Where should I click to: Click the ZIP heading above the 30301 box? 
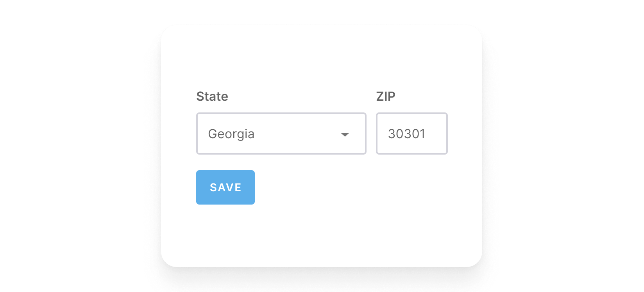pos(386,96)
